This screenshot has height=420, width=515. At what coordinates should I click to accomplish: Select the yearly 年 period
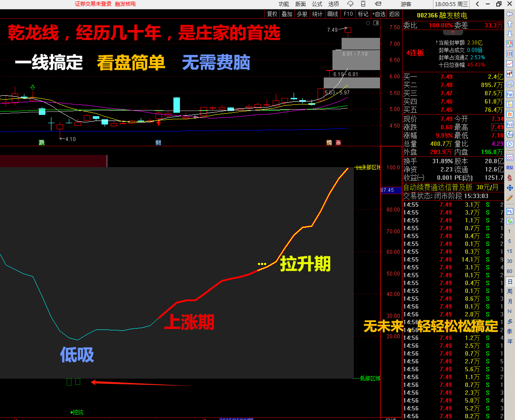(509, 341)
